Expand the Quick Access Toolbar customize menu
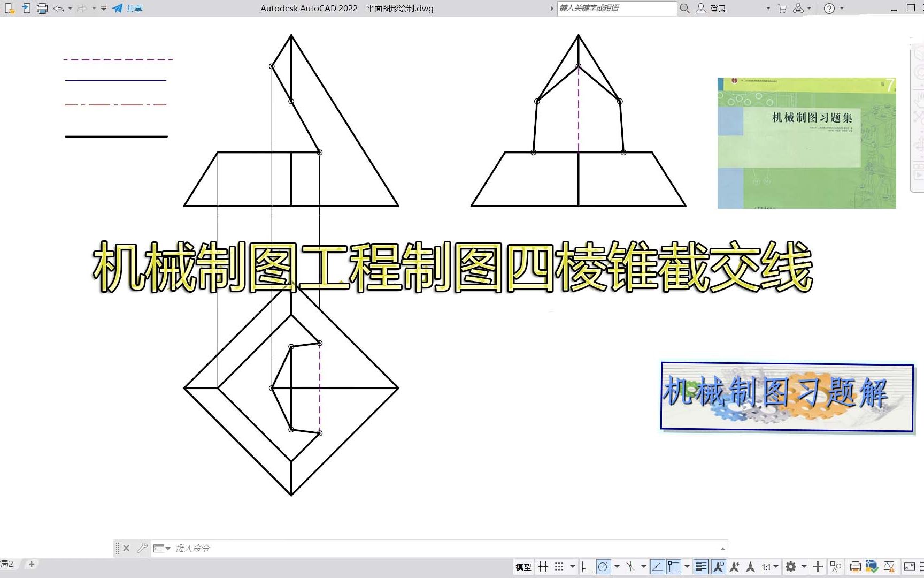This screenshot has width=924, height=578. tap(104, 9)
